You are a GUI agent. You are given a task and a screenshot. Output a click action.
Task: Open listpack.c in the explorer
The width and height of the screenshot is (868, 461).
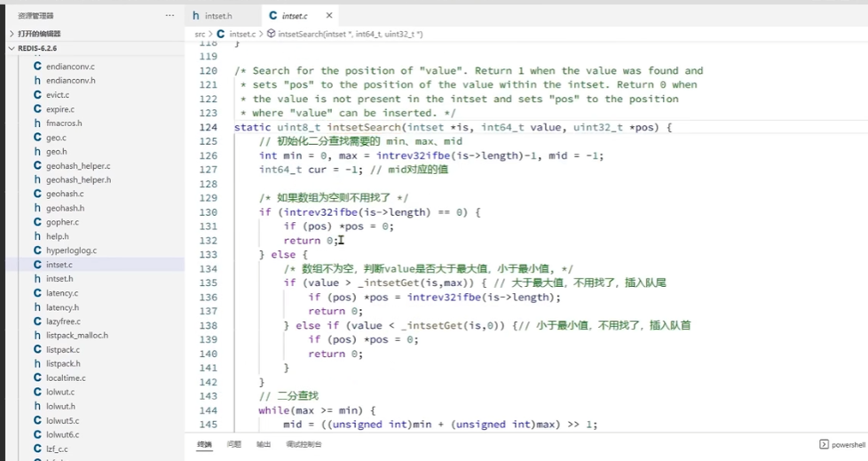pyautogui.click(x=62, y=350)
